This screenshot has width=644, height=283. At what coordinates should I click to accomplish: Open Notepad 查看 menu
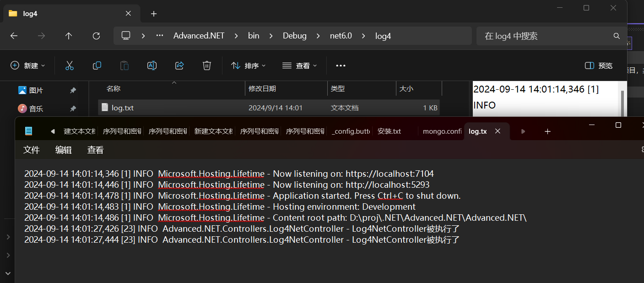tap(96, 150)
